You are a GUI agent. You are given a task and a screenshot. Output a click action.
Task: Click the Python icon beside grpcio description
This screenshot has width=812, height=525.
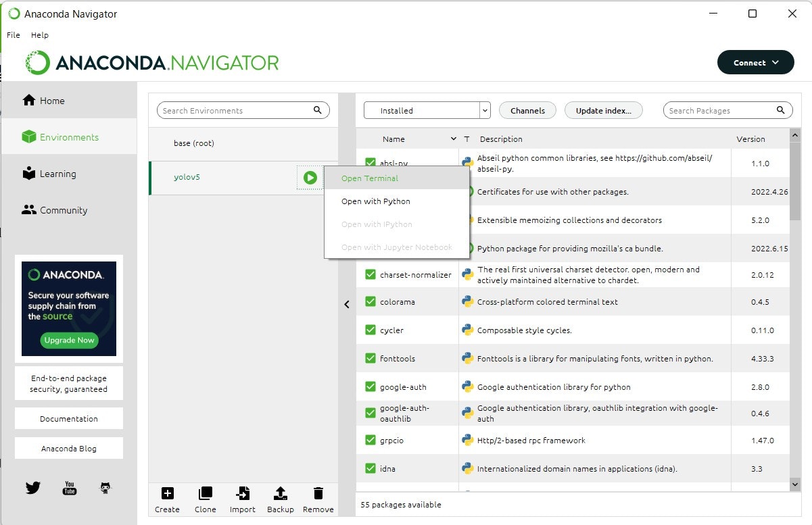point(467,440)
